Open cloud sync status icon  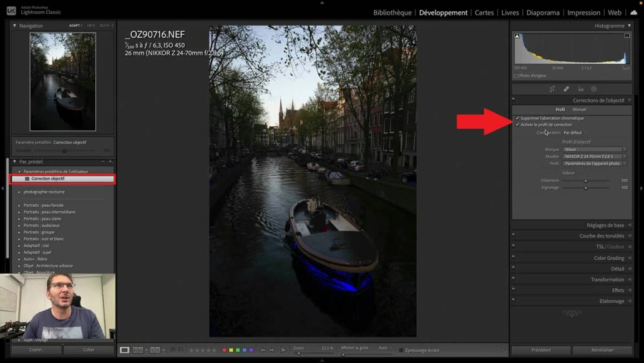[634, 12]
